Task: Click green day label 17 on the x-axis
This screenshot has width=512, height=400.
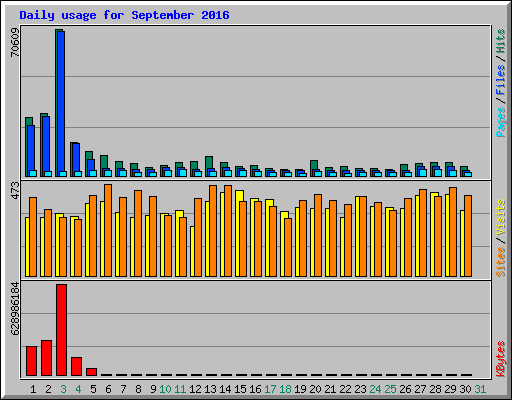Action: (x=270, y=389)
